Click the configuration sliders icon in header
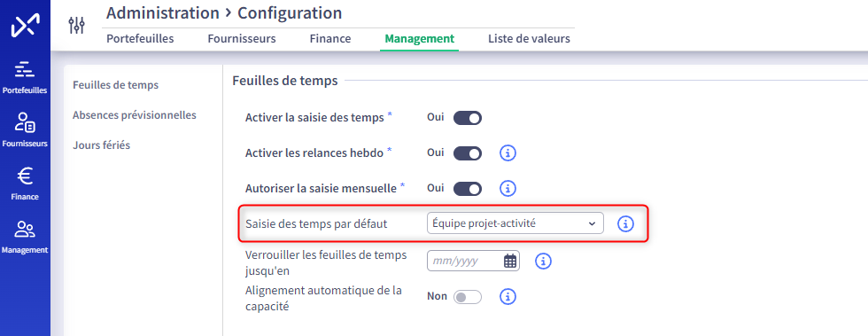868x336 pixels. (76, 25)
